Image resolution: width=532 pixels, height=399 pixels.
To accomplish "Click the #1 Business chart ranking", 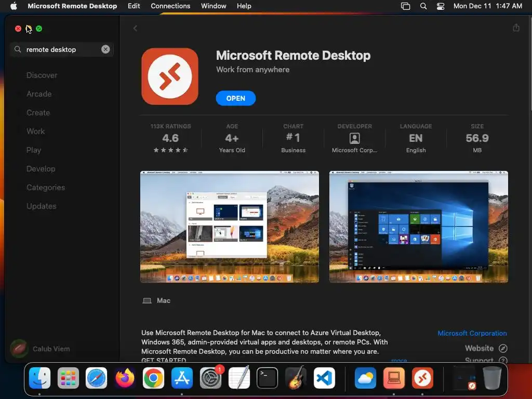I will point(293,138).
